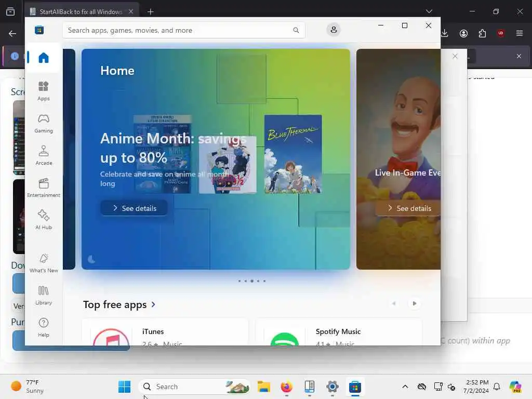
Task: Open the Library in Store sidebar
Action: [44, 296]
